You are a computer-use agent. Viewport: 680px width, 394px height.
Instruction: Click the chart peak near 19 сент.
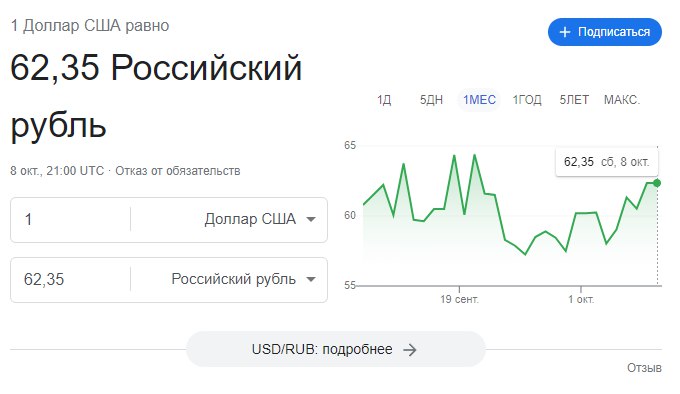(x=454, y=156)
